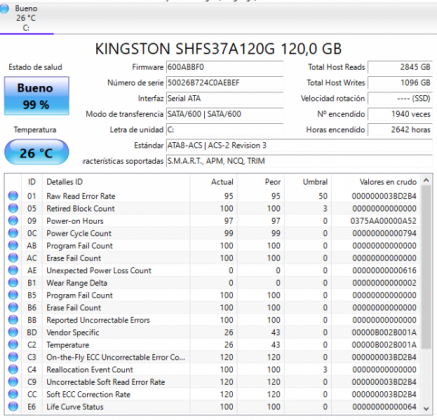This screenshot has height=420, width=437.
Task: Select the Reported Uncorrectable Errors text
Action: click(98, 320)
